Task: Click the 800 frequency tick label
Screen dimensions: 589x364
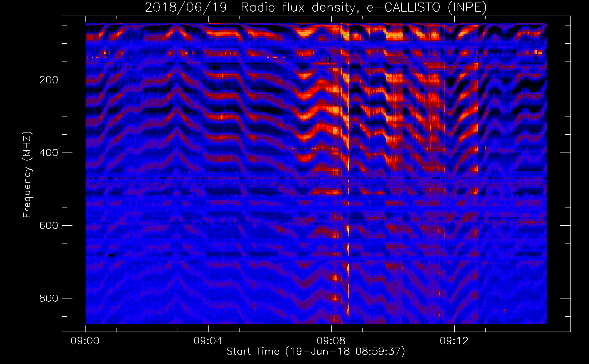Action: [49, 298]
